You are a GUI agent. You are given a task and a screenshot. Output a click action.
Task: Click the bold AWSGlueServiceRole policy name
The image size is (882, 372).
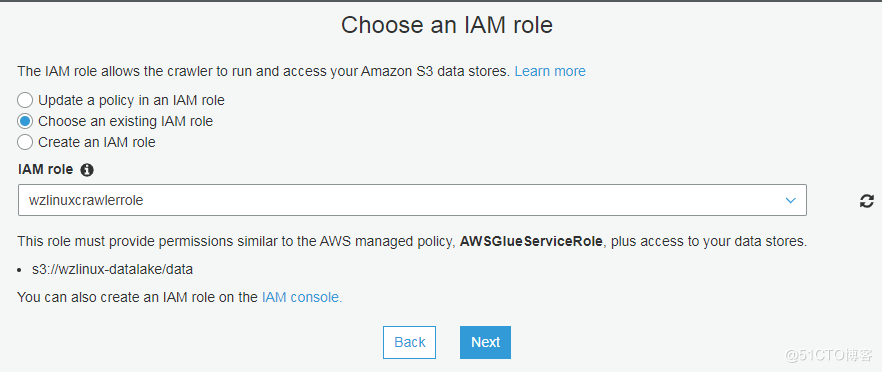[532, 242]
